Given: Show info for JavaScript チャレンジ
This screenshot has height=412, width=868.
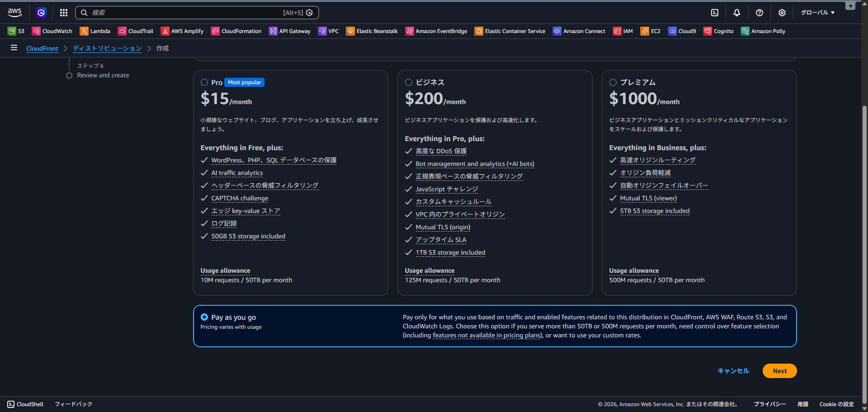Looking at the screenshot, I should coord(447,189).
